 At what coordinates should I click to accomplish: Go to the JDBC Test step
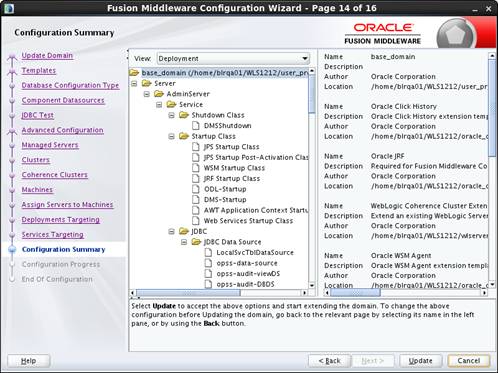click(38, 115)
